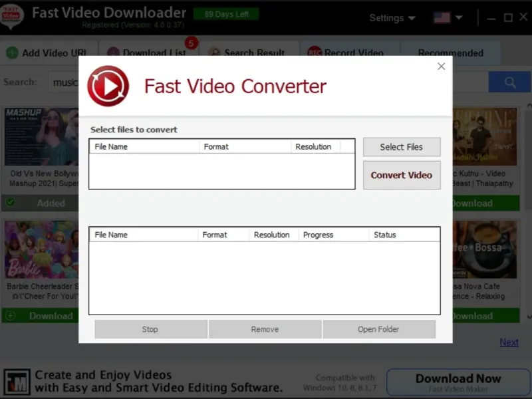Open the Coffee Bossa Nova Cafe thumbnail
The image size is (532, 399).
[x=485, y=249]
